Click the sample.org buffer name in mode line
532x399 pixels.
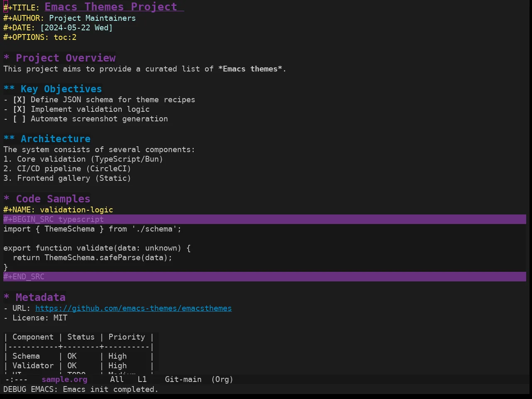point(64,379)
